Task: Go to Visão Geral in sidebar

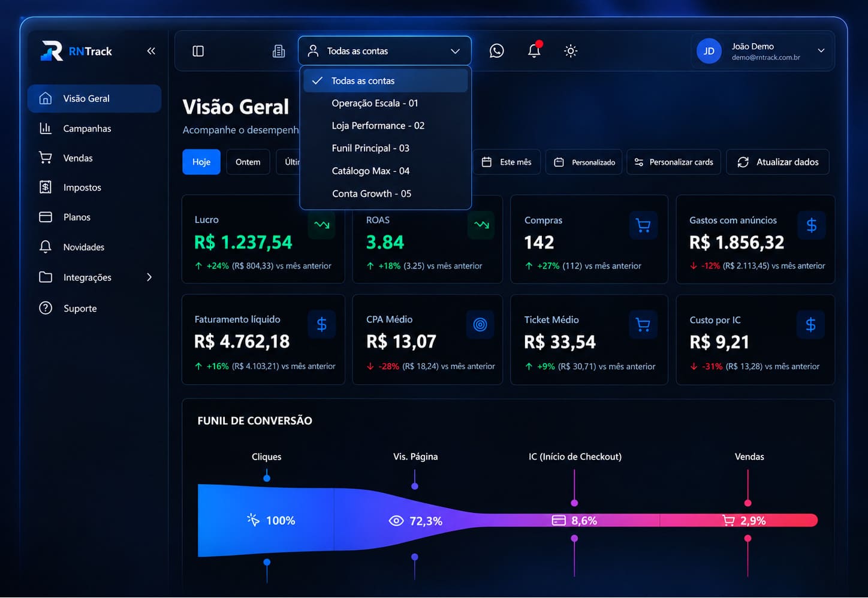Action: pyautogui.click(x=94, y=98)
